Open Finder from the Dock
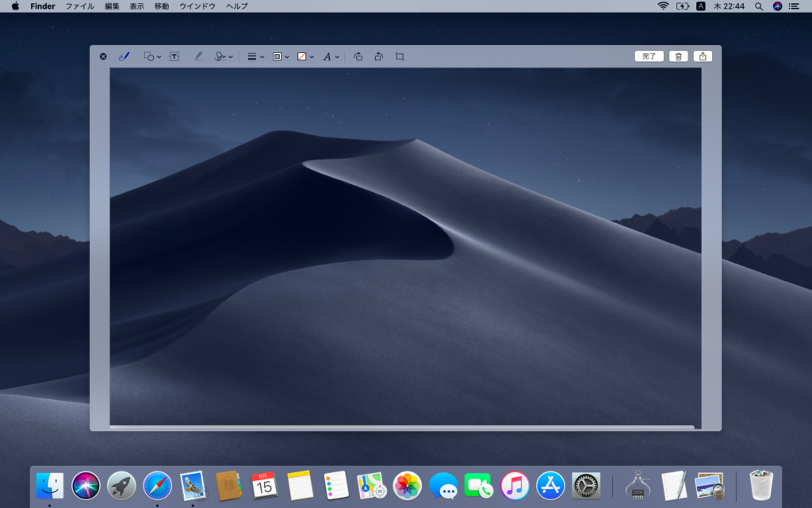 [x=50, y=486]
